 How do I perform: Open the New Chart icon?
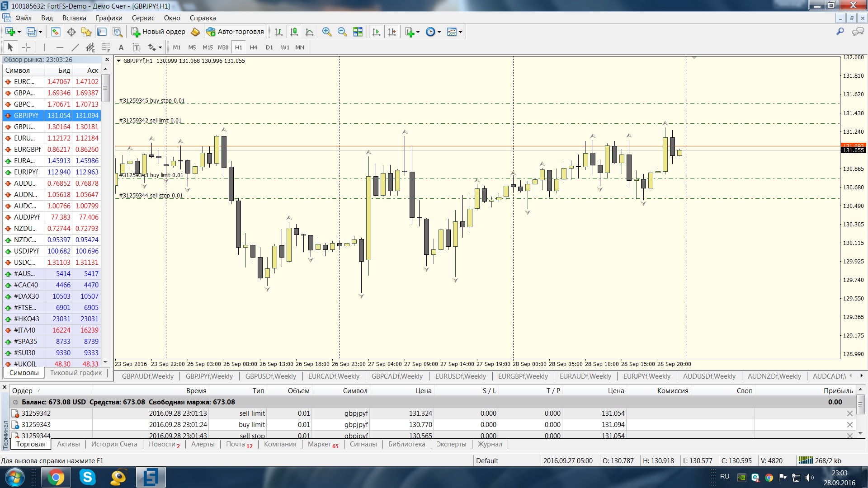tap(10, 32)
